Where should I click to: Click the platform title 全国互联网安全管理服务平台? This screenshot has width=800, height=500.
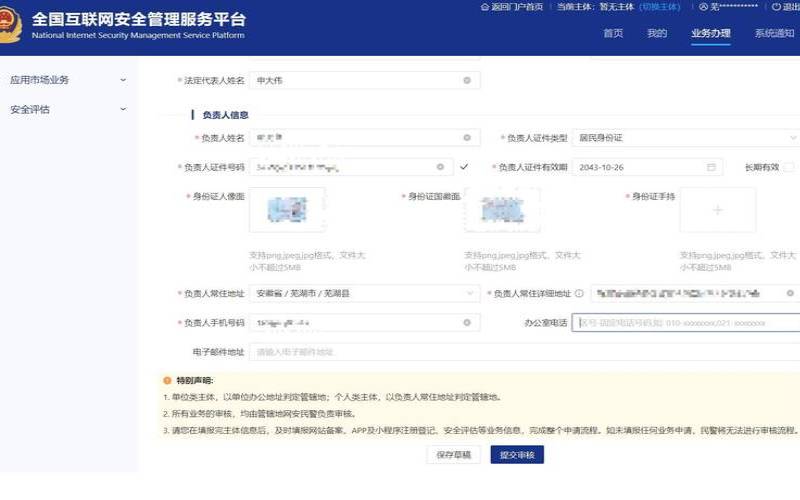point(139,19)
